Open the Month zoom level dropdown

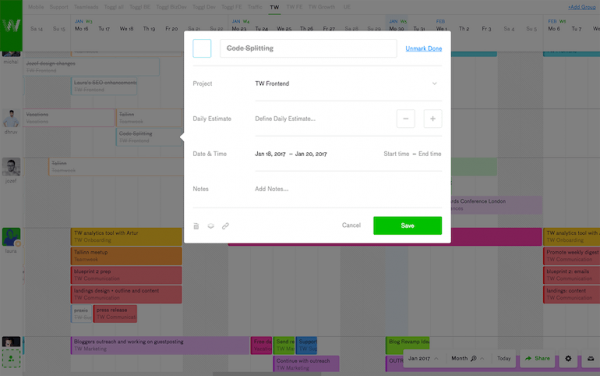(x=467, y=358)
